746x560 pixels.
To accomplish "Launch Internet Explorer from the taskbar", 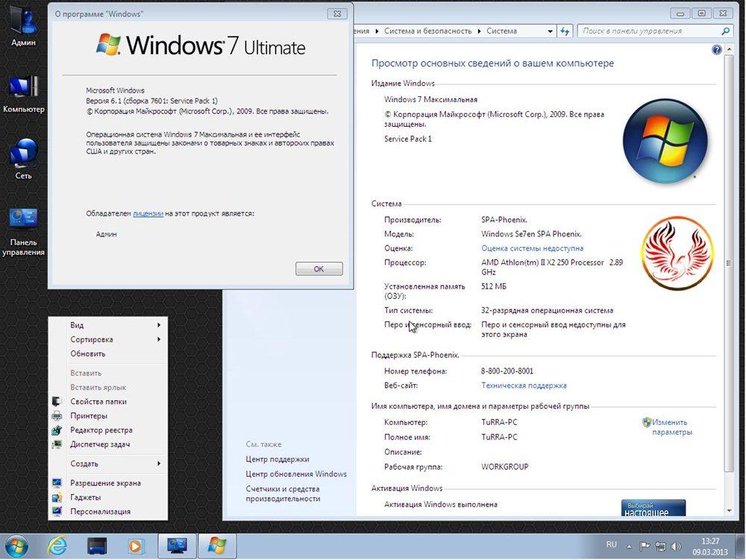I will coord(57,546).
